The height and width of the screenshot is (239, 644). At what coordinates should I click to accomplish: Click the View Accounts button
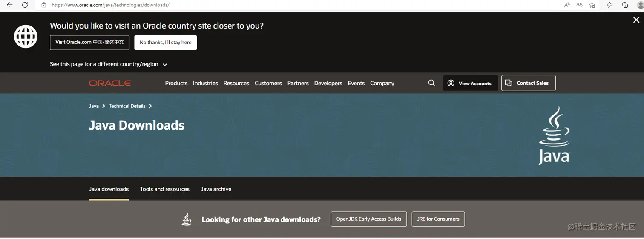(470, 83)
